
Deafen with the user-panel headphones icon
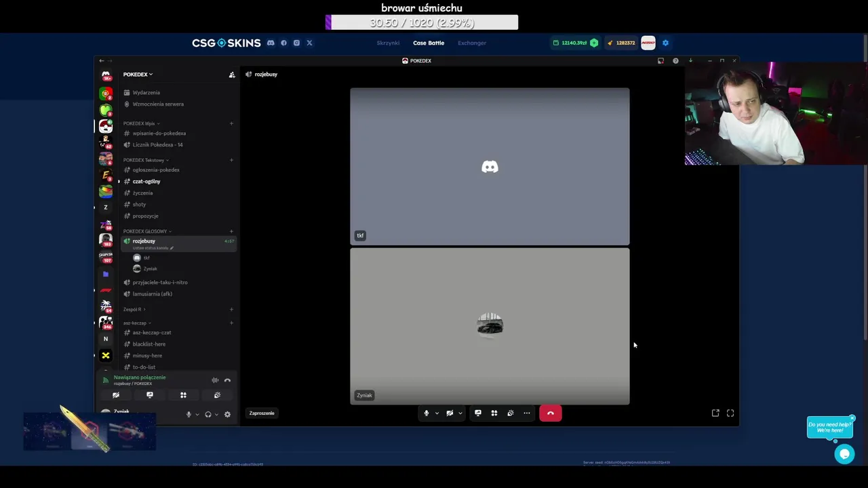pos(208,414)
